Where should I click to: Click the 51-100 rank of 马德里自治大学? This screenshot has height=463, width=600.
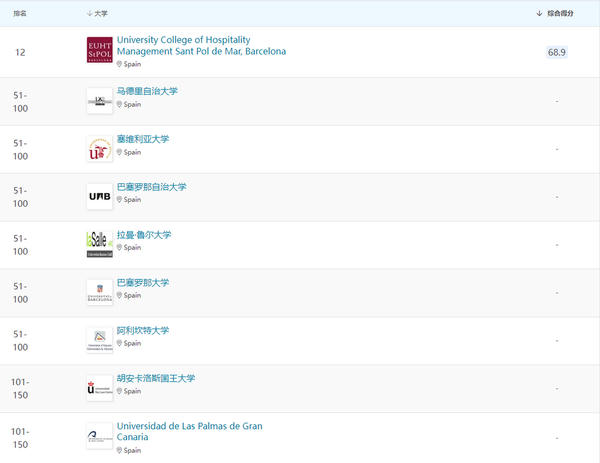(x=20, y=102)
